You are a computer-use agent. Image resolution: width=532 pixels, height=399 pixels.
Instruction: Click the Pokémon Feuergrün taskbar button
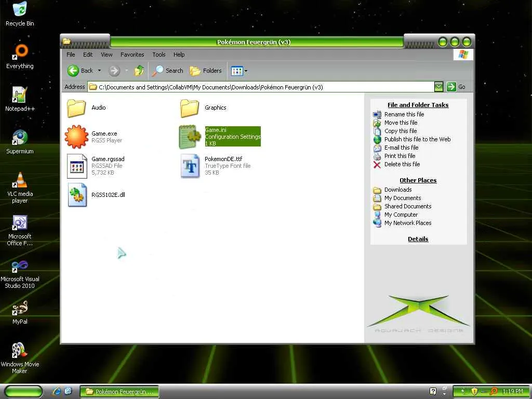click(119, 392)
